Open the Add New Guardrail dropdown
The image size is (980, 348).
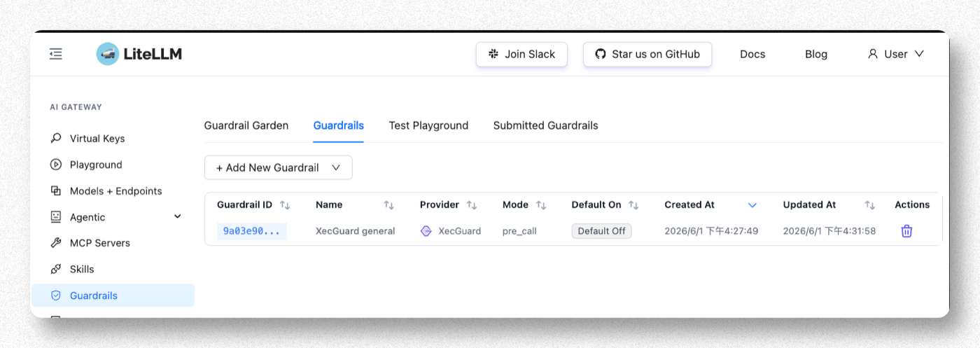(279, 167)
